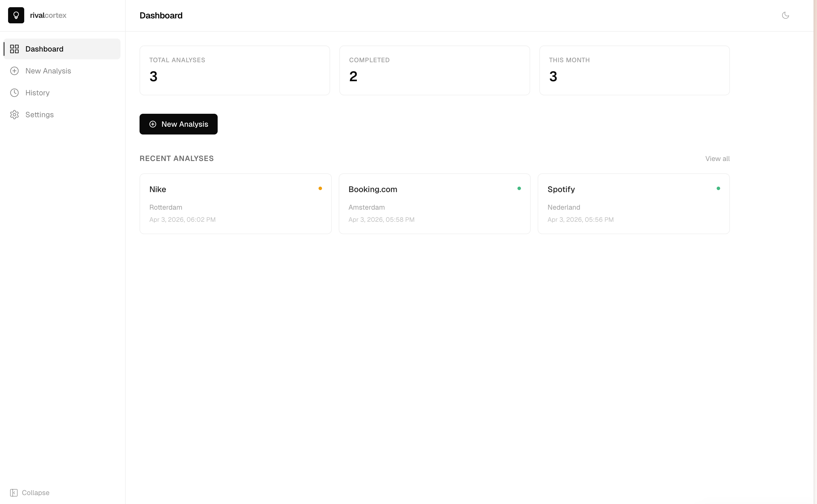Click the green status dot on the Booking.com card

click(519, 188)
